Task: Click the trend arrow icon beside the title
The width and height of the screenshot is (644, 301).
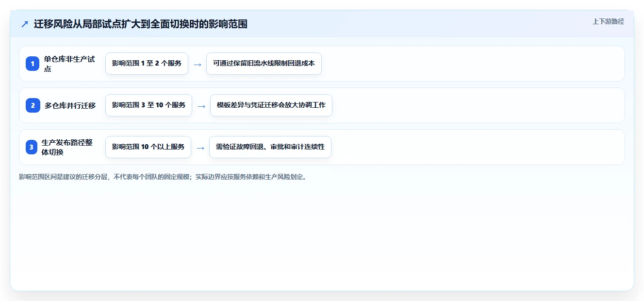Action: pos(25,24)
